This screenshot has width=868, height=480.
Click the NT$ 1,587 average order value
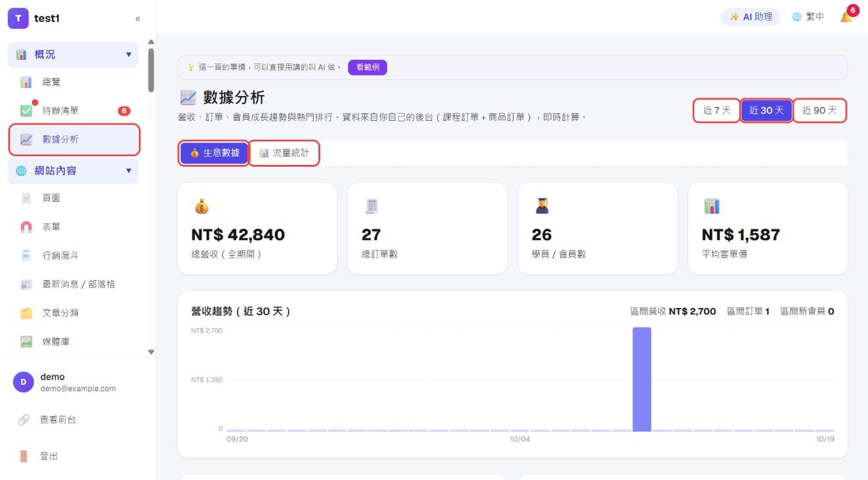741,234
